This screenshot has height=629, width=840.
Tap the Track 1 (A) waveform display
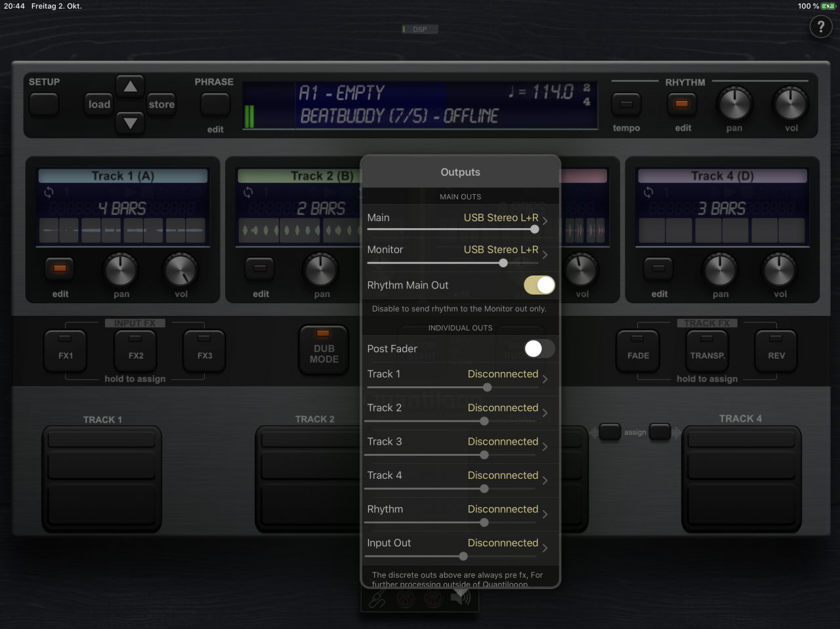pyautogui.click(x=122, y=230)
